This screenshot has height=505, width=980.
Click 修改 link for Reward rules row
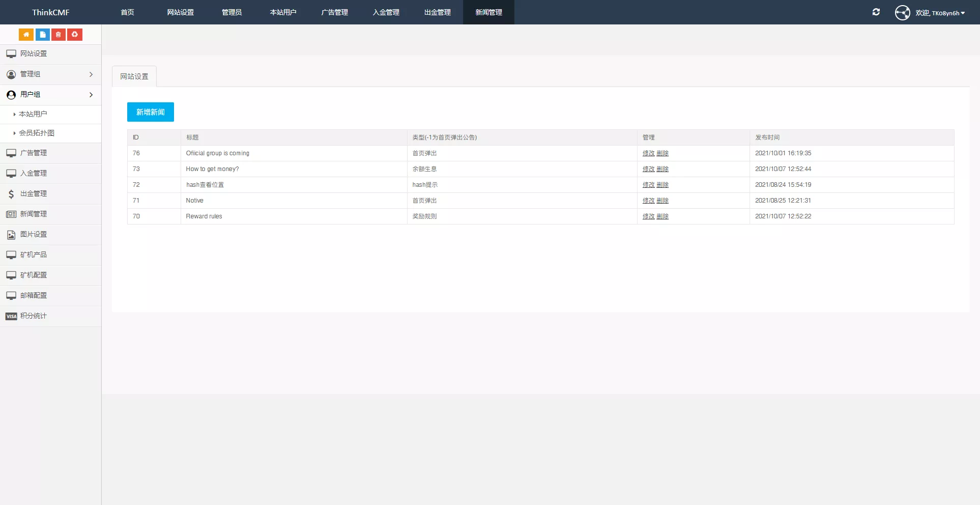(648, 216)
